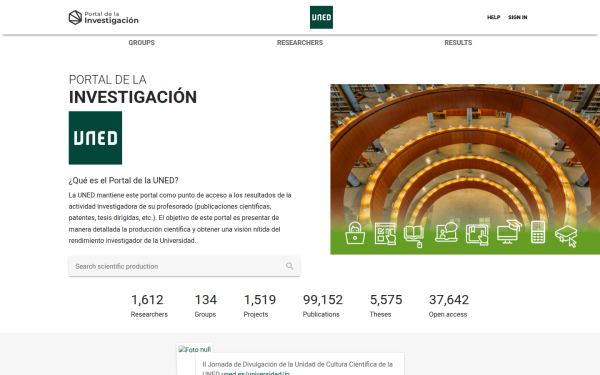The width and height of the screenshot is (600, 375).
Task: Select the 37,642 Open access statistic
Action: pyautogui.click(x=448, y=306)
